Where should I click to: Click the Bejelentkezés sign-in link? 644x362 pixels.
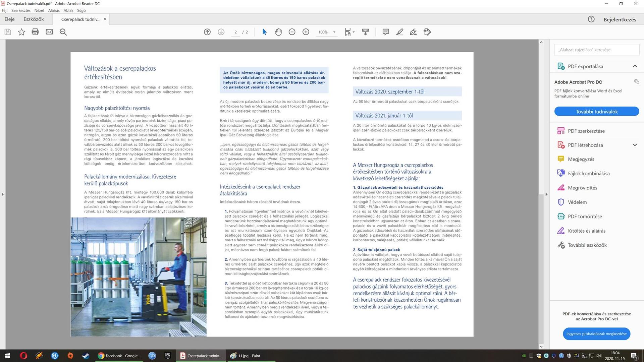620,19
